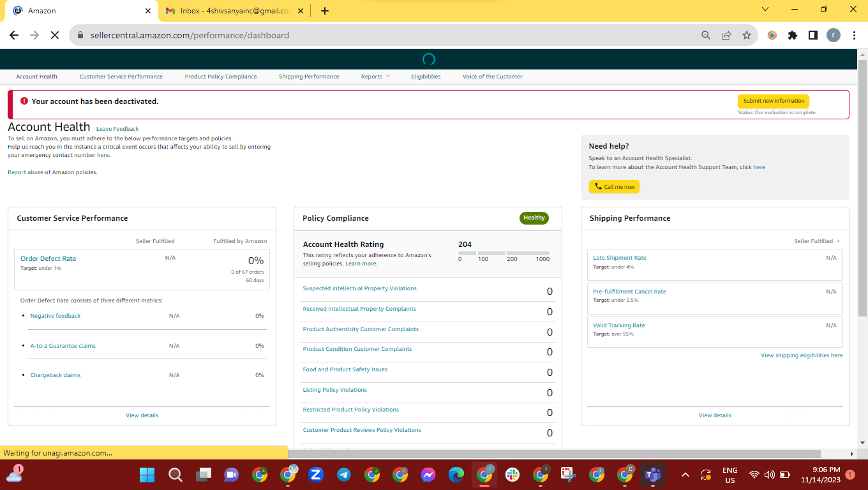Open the Chrome three-dot menu
The width and height of the screenshot is (868, 490).
[x=854, y=35]
